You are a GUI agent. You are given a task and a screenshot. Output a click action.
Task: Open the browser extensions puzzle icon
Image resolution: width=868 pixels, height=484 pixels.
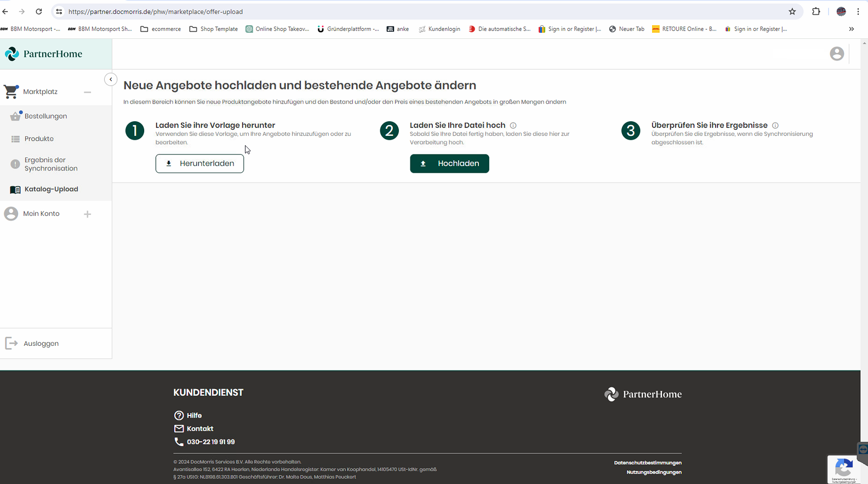pyautogui.click(x=816, y=12)
